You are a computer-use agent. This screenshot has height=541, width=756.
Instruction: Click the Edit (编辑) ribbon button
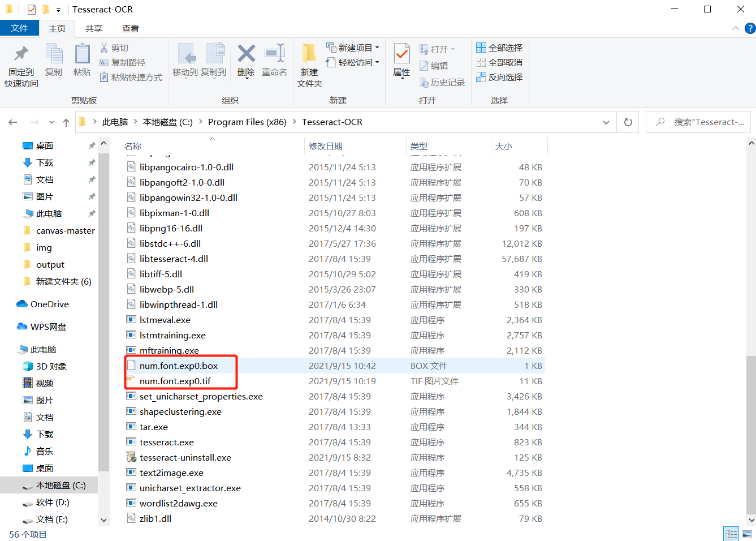434,66
